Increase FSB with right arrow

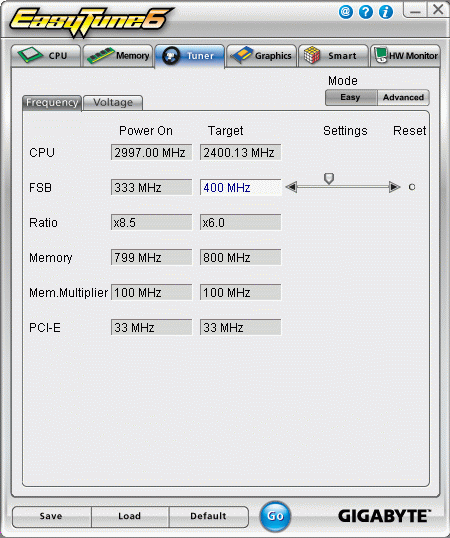point(395,187)
